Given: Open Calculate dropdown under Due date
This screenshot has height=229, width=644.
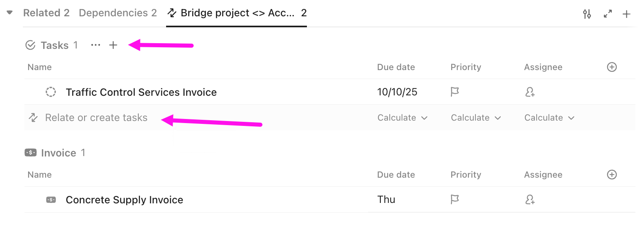Looking at the screenshot, I should (402, 118).
